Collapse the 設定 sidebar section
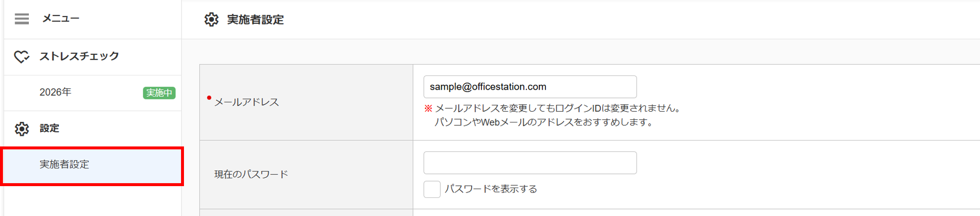The height and width of the screenshot is (216, 980). coord(49,128)
